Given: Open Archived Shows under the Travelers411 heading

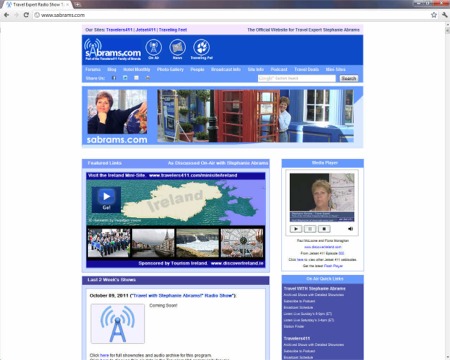Looking at the screenshot, I should coord(313,345).
